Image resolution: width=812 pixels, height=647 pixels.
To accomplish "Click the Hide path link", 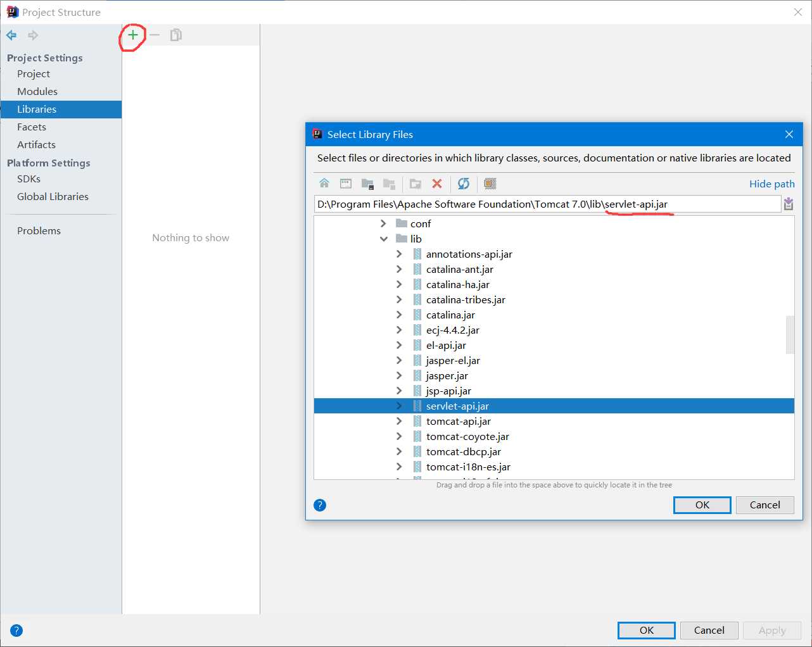I will (771, 184).
